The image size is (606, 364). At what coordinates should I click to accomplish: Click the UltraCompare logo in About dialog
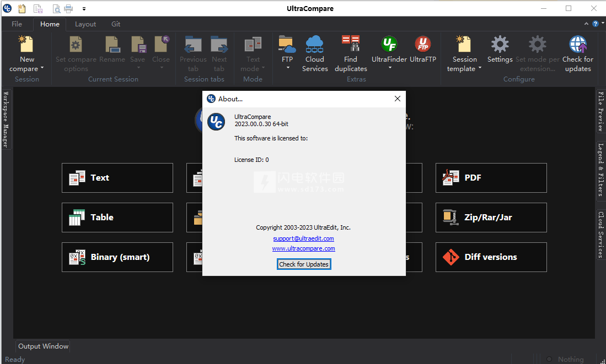pos(216,122)
